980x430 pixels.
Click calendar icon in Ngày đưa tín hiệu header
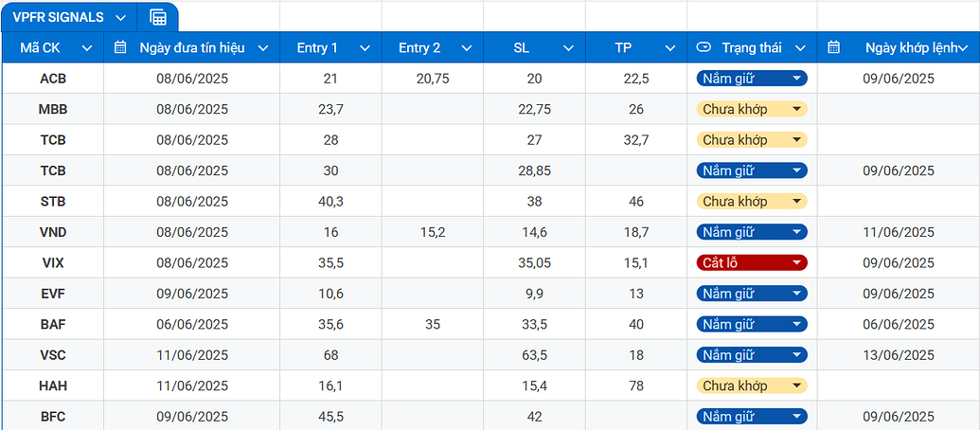click(120, 47)
